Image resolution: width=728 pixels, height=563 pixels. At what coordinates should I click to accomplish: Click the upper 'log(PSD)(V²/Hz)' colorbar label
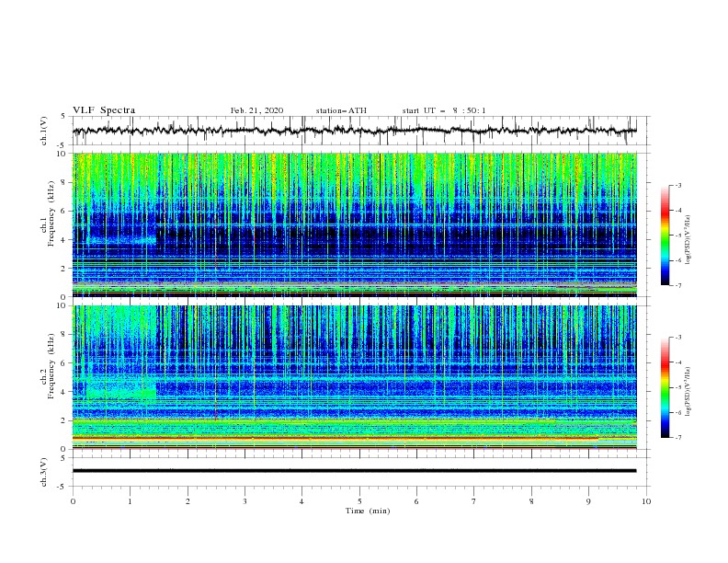point(688,240)
